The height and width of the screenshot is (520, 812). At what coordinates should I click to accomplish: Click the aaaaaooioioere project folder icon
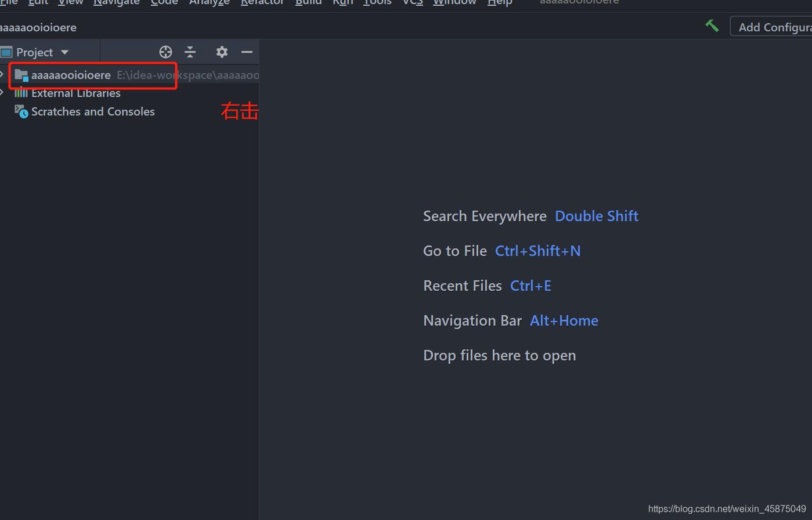(x=21, y=75)
